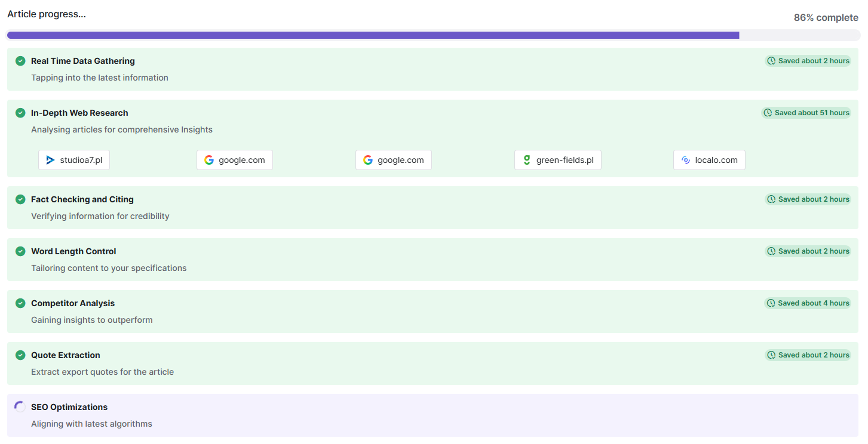Open the studioa7.pl source chip
Viewport: 868px width, 444px height.
[x=74, y=160]
